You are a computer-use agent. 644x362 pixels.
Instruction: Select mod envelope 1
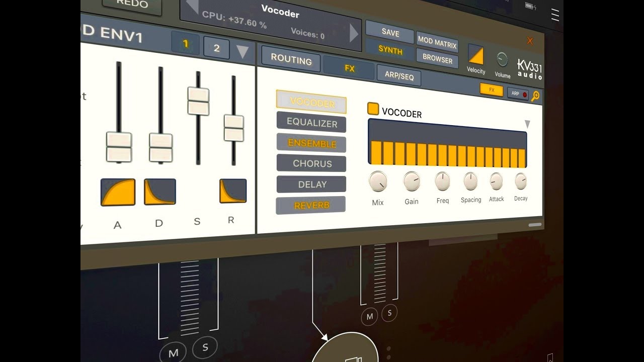coord(185,44)
